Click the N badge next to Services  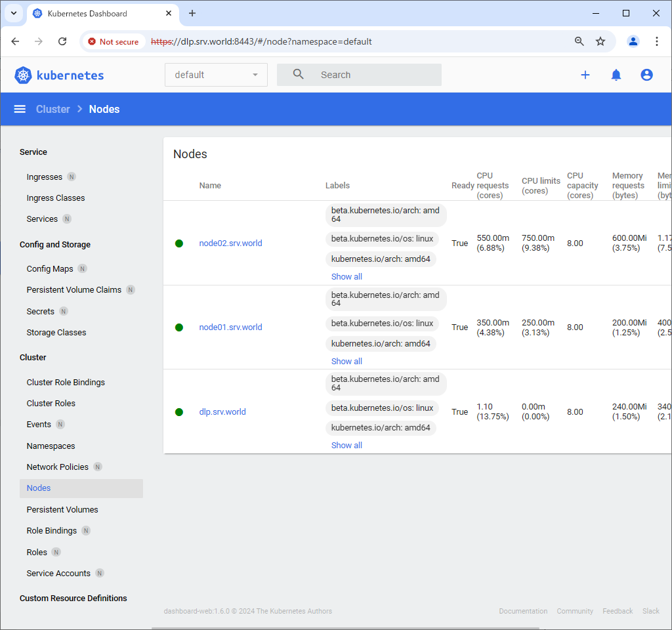pos(67,219)
